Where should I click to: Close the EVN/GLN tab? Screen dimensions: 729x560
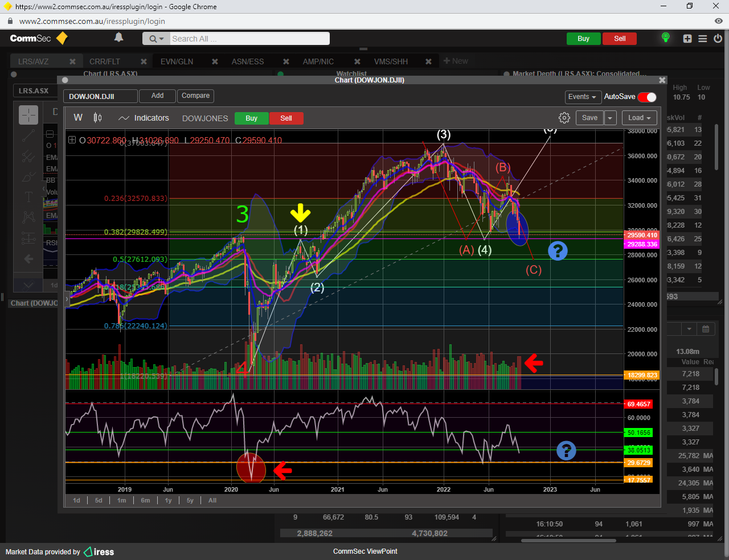(x=215, y=61)
